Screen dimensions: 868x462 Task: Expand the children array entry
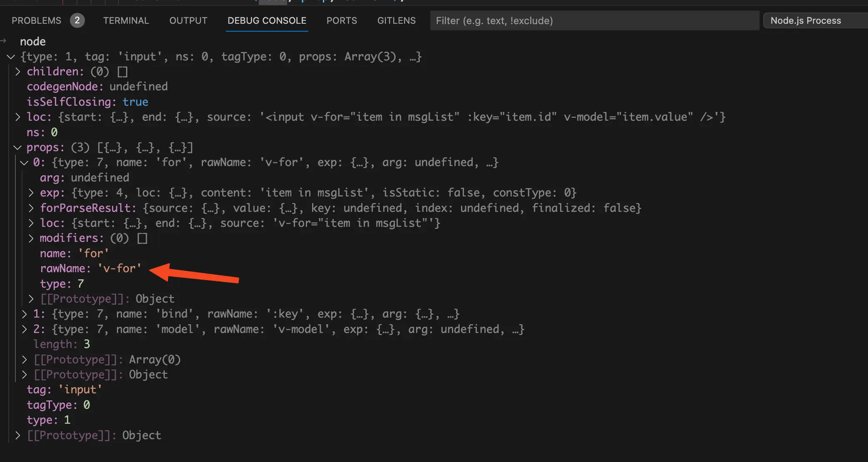(17, 72)
